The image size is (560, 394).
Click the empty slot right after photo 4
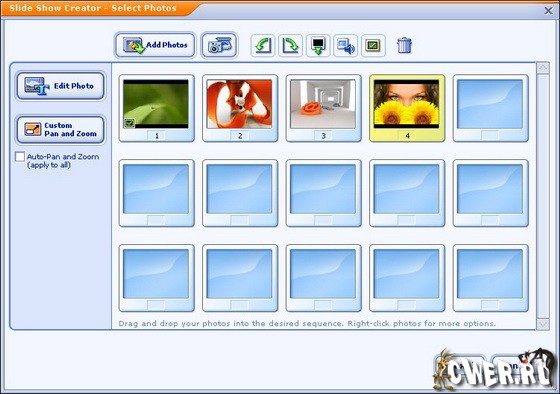point(490,108)
